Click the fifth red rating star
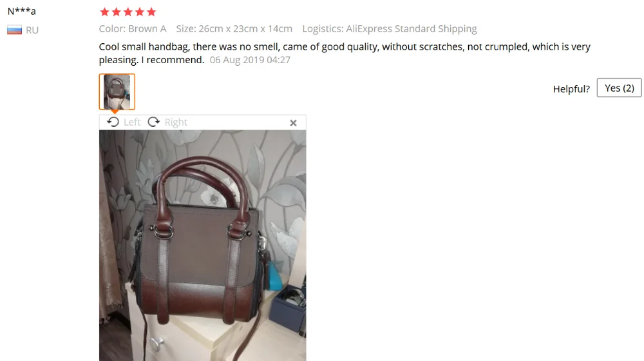The width and height of the screenshot is (644, 361). click(x=151, y=12)
